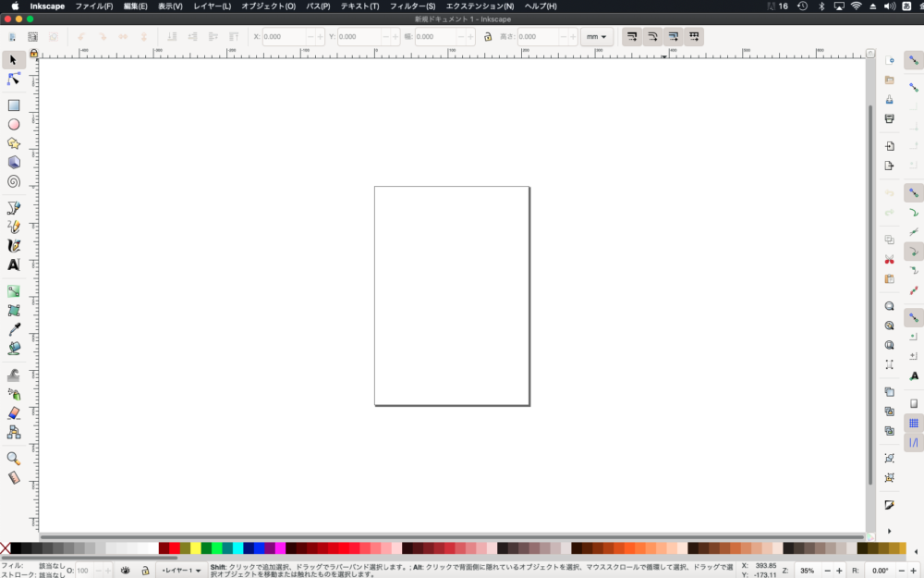
Task: Pick the Eyedropper color picker tool
Action: click(x=14, y=329)
